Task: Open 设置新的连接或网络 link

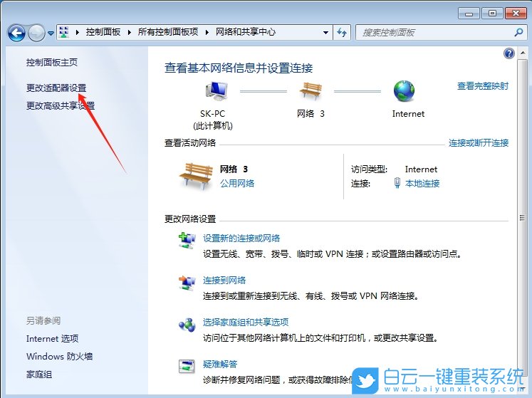Action: (x=241, y=239)
